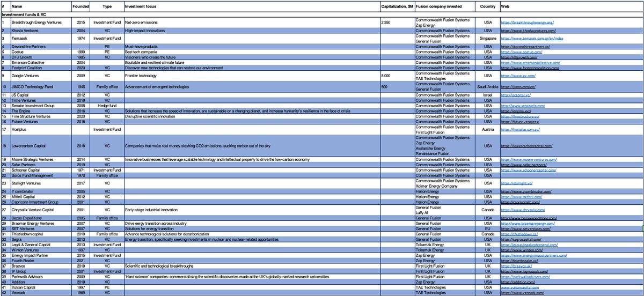Image resolution: width=644 pixels, height=296 pixels.
Task: Open the footprintcoalition.com link
Action: pos(529,68)
